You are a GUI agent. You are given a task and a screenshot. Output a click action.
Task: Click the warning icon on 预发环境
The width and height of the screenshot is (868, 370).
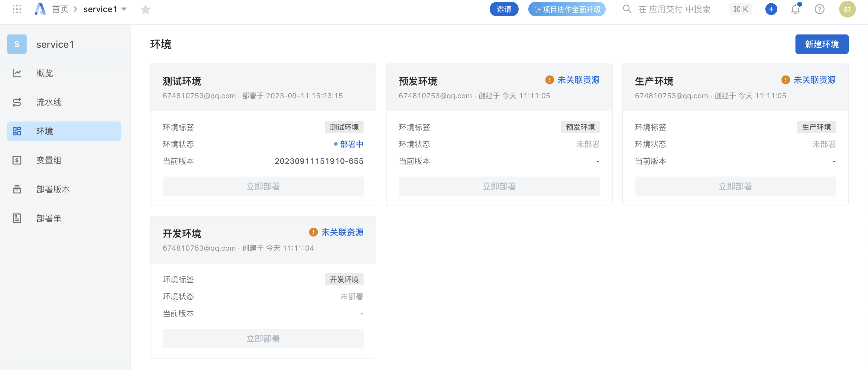(x=549, y=80)
